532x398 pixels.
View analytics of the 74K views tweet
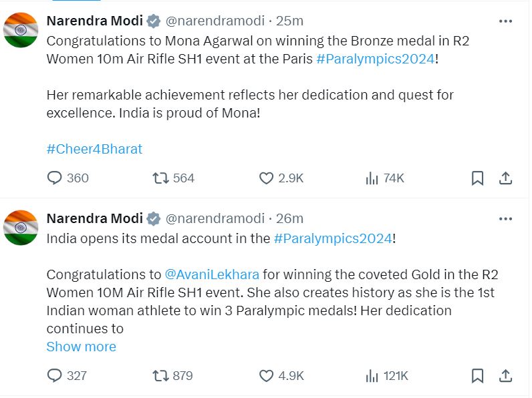pos(372,178)
